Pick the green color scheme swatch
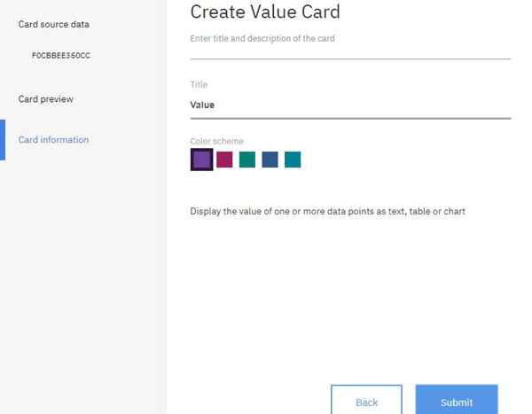This screenshot has height=414, width=532. tap(247, 160)
